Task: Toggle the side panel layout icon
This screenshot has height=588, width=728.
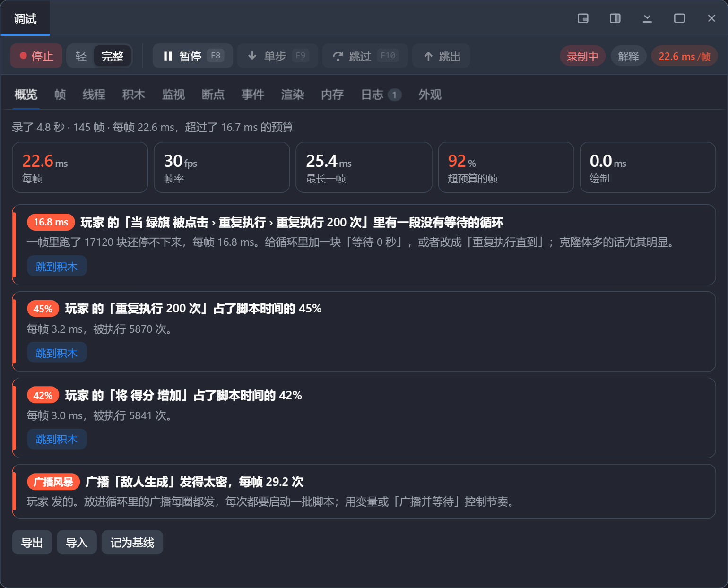Action: 615,18
